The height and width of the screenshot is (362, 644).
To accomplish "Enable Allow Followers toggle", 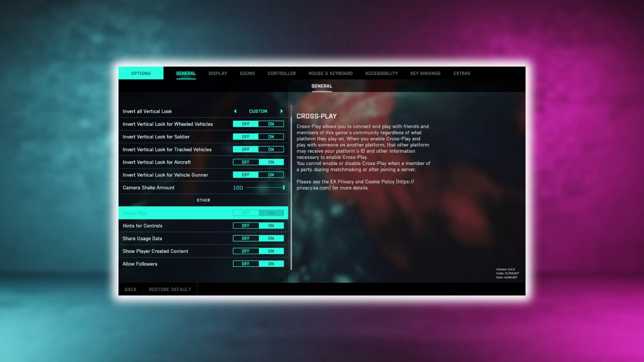I will click(271, 263).
